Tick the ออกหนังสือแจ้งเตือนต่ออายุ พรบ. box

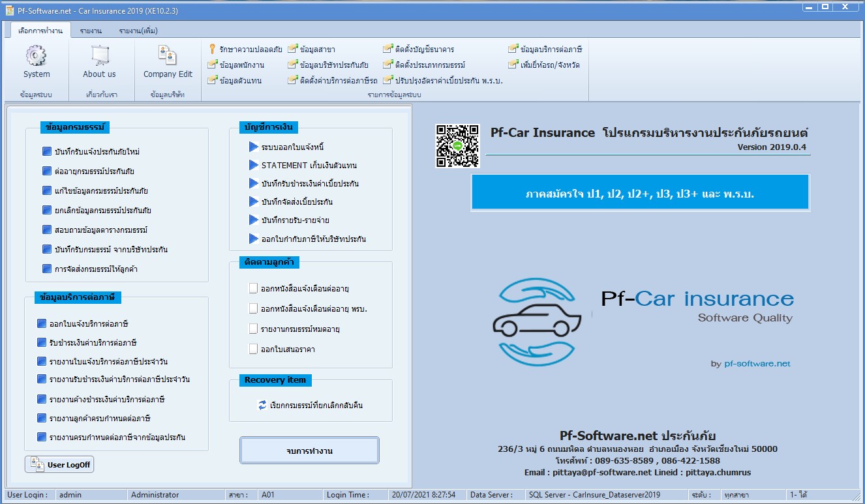tap(253, 308)
